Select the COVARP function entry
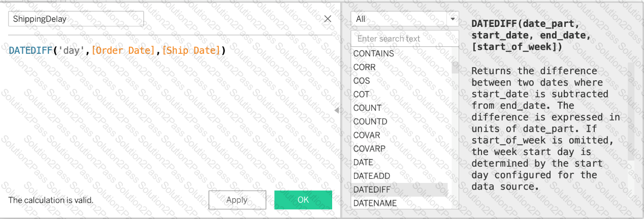 369,149
